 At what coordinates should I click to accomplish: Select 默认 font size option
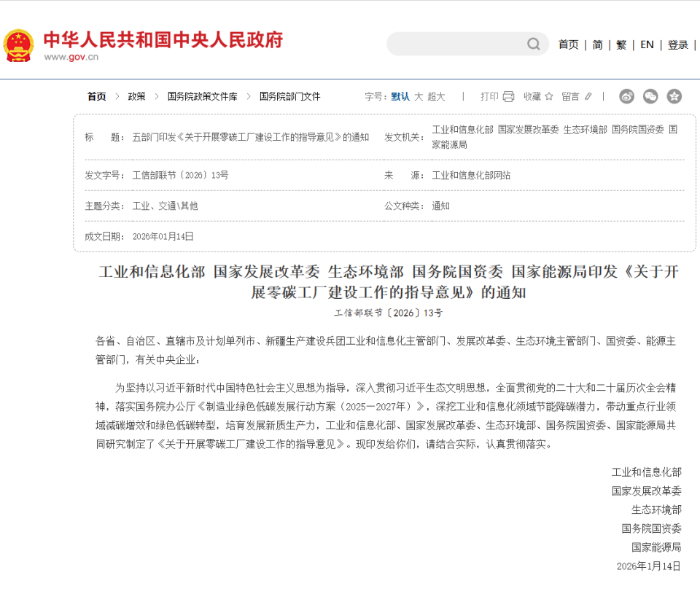402,95
